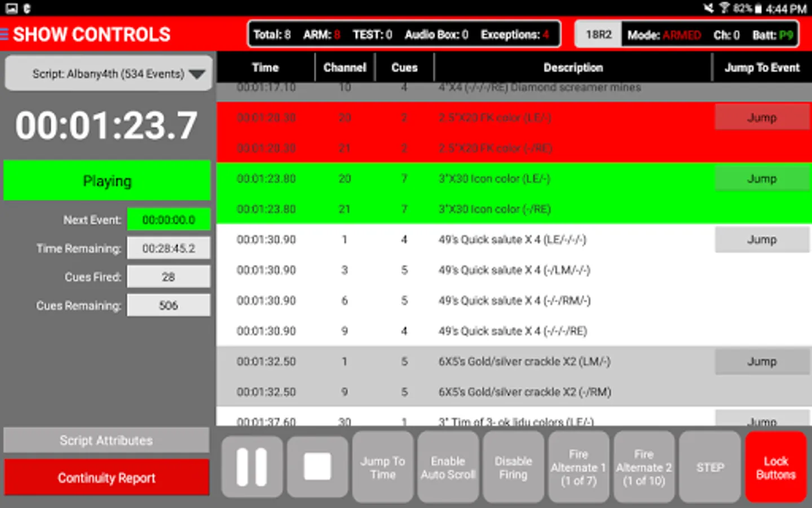The width and height of the screenshot is (812, 508).
Task: Click the green Playing status indicator
Action: (107, 181)
